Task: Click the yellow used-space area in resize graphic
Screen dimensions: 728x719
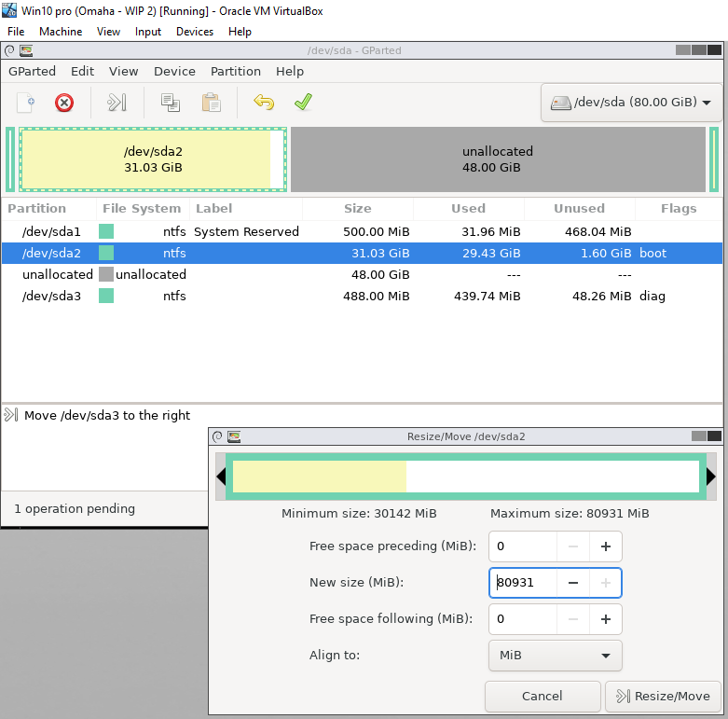Action: coord(320,477)
